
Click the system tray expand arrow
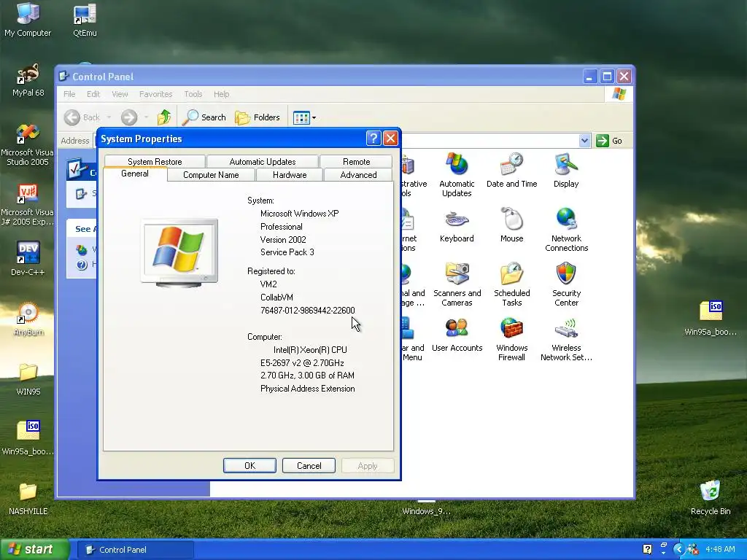click(x=679, y=550)
